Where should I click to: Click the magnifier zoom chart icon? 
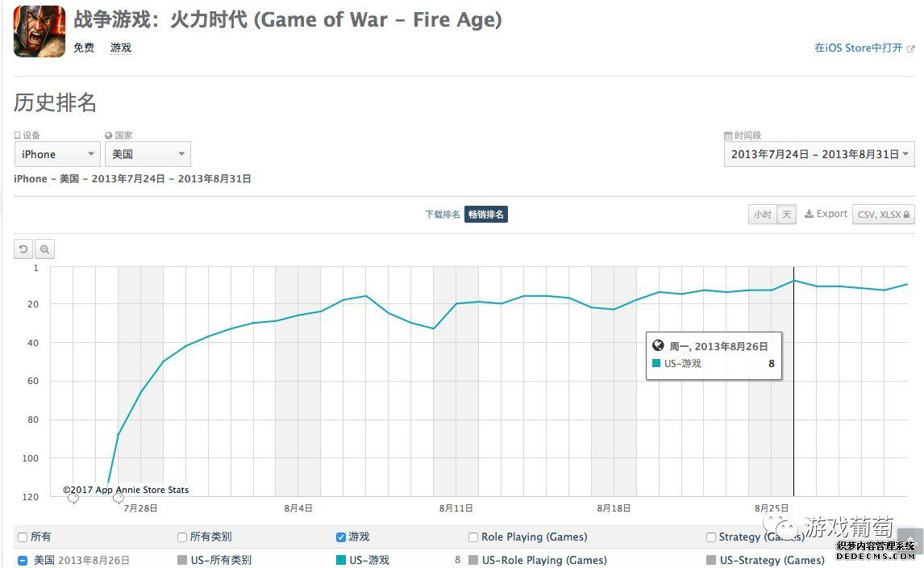(45, 249)
